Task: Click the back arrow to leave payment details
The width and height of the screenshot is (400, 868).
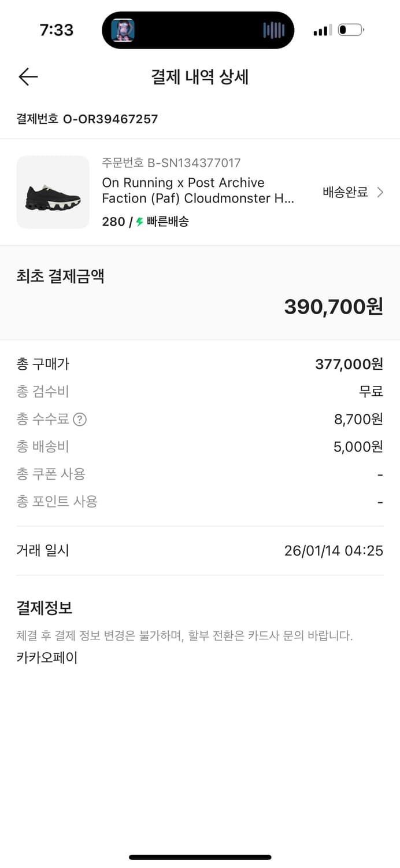Action: [x=27, y=76]
